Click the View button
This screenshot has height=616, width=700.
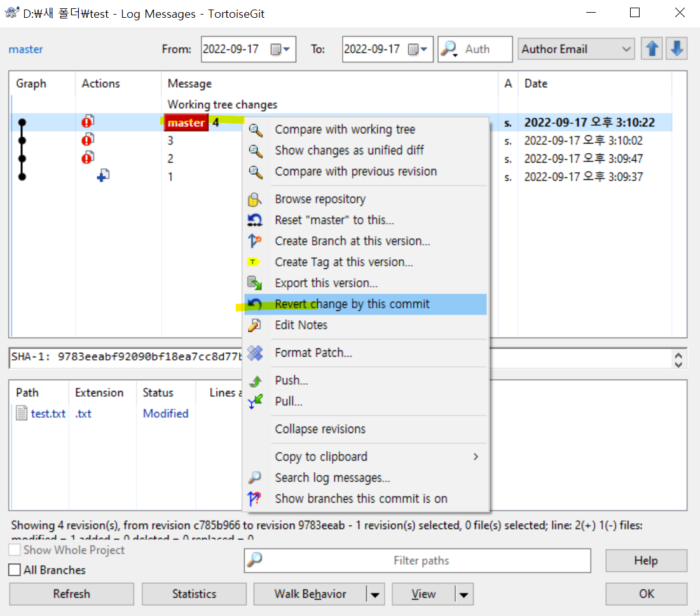pos(423,594)
